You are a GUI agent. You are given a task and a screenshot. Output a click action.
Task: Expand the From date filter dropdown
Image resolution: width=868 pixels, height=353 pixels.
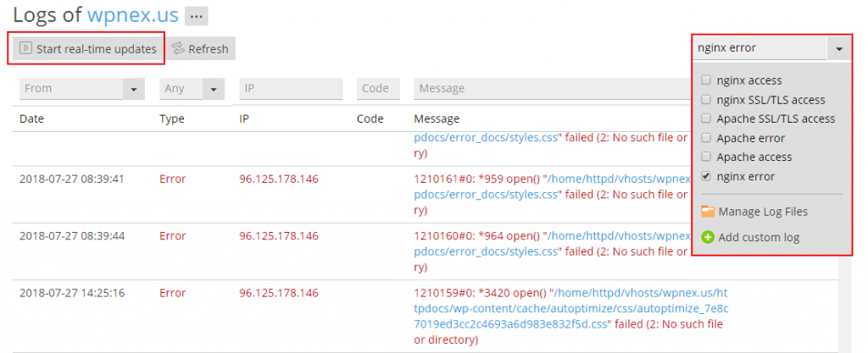[134, 89]
